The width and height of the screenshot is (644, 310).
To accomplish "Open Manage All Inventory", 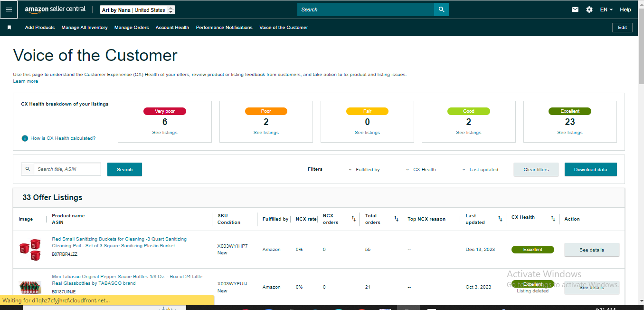I will click(85, 28).
